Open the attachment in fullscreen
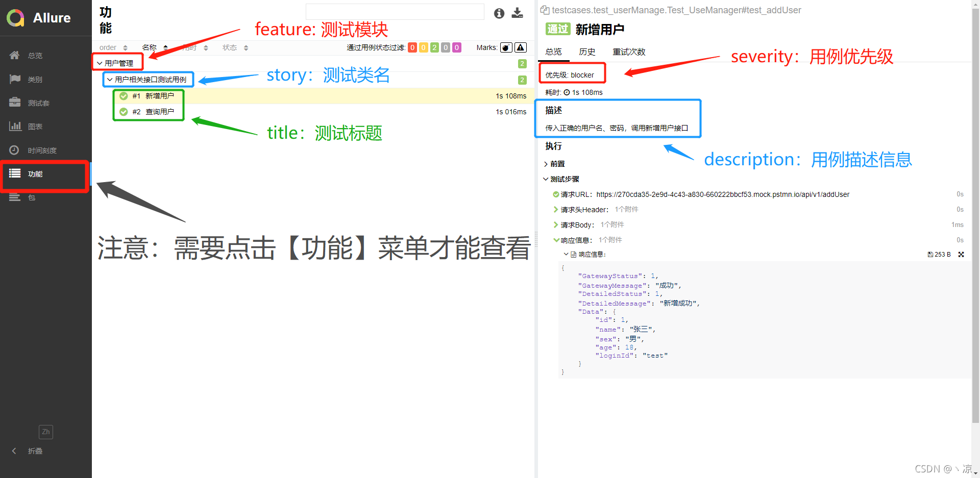Image resolution: width=980 pixels, height=478 pixels. click(961, 255)
